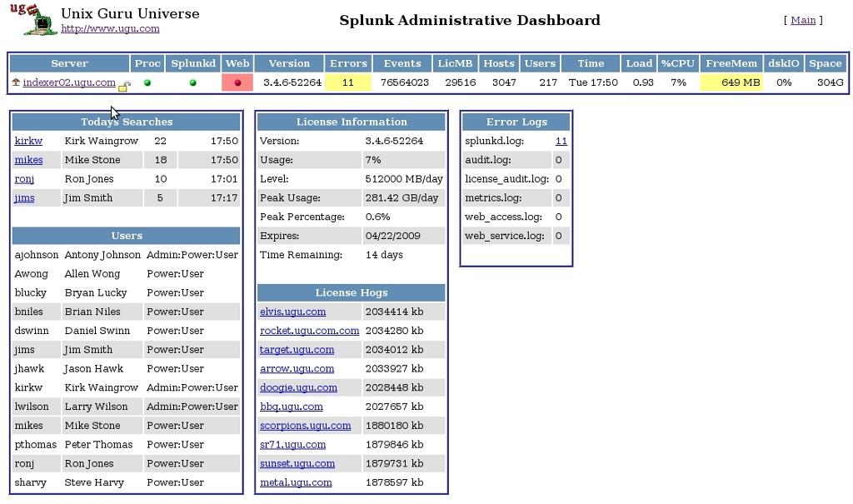Click the Bryan Lucky name
The width and height of the screenshot is (853, 504).
[96, 293]
